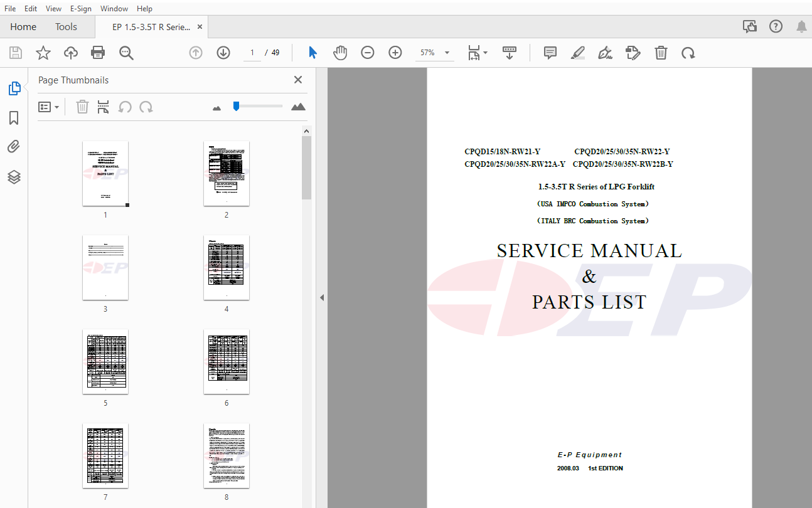812x508 pixels.
Task: Open the Window menu
Action: click(114, 9)
